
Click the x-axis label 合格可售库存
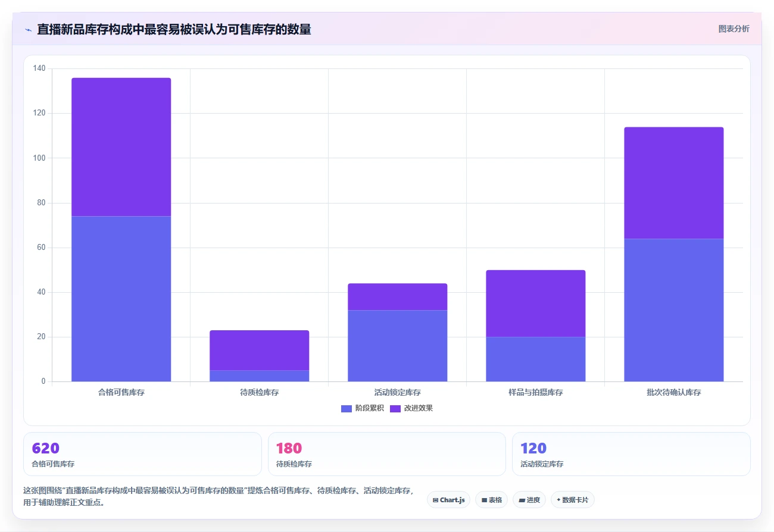[x=121, y=393]
